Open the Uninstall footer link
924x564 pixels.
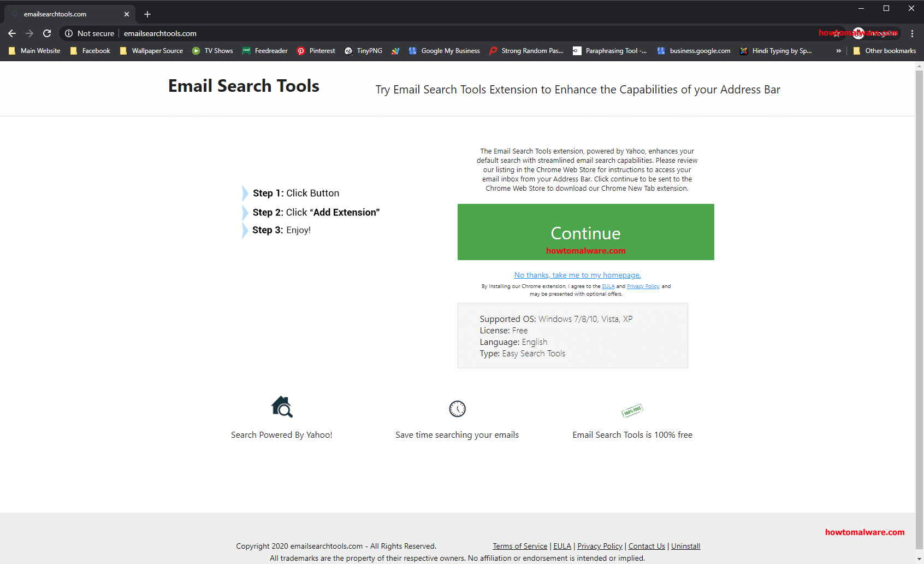[x=685, y=546]
